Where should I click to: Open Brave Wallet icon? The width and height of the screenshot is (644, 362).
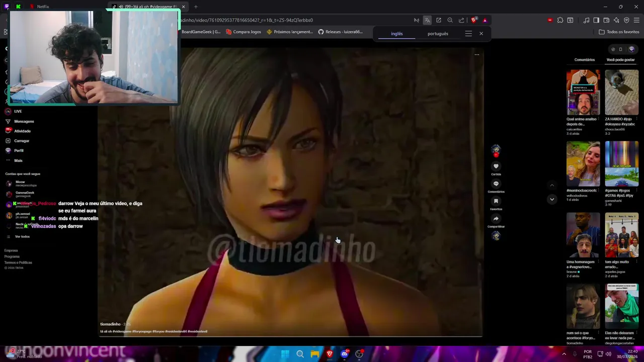pos(606,20)
